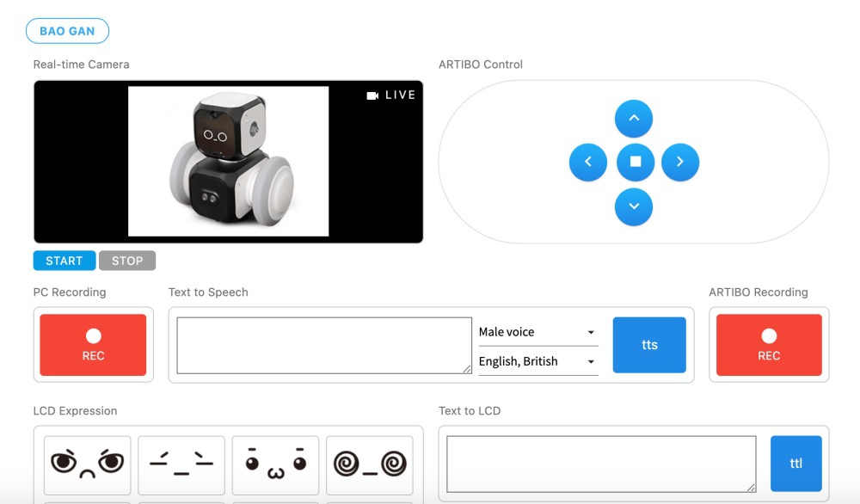The height and width of the screenshot is (504, 860).
Task: Send text to LCD with ttl button
Action: tap(795, 464)
